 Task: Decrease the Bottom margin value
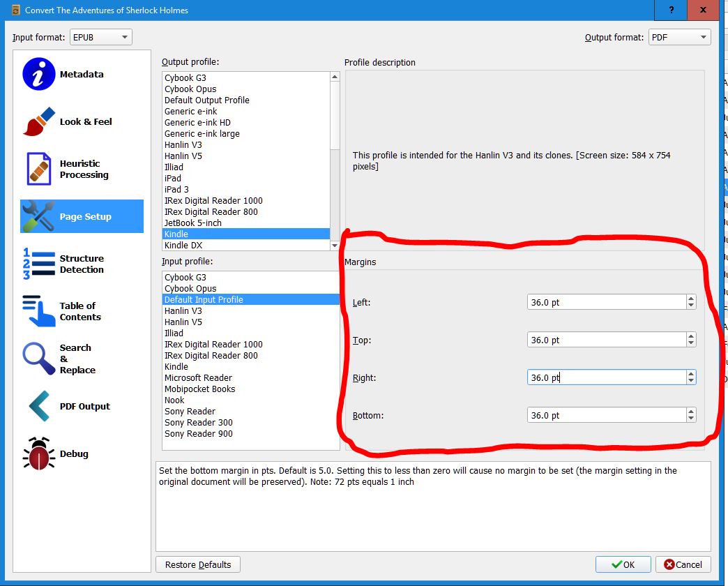[691, 419]
